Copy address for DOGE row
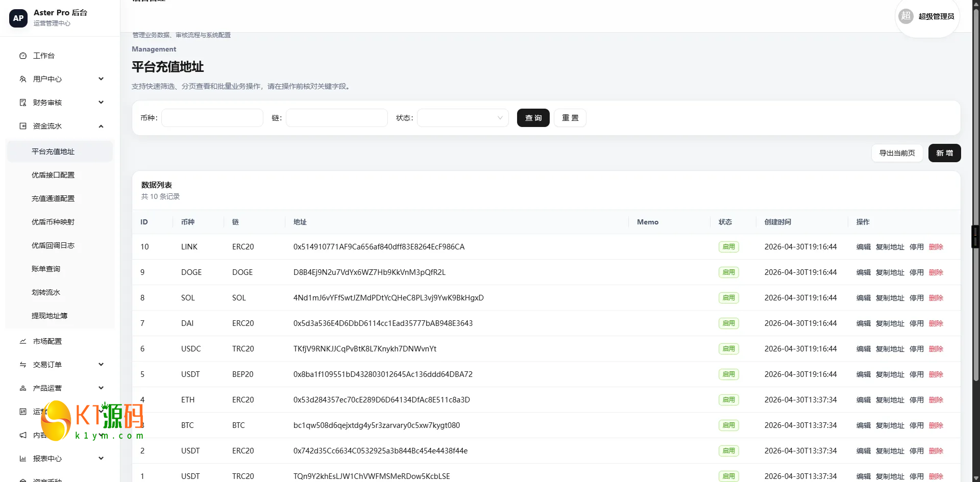The image size is (980, 482). click(x=890, y=272)
